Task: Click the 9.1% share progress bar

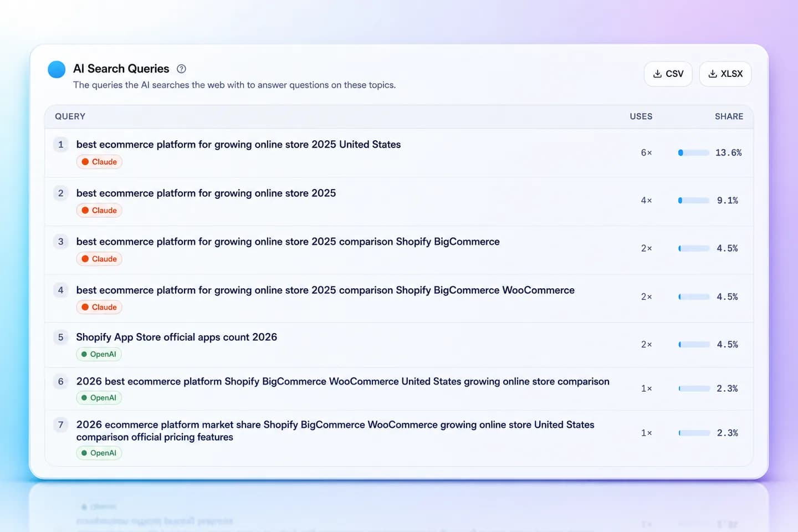Action: click(694, 201)
